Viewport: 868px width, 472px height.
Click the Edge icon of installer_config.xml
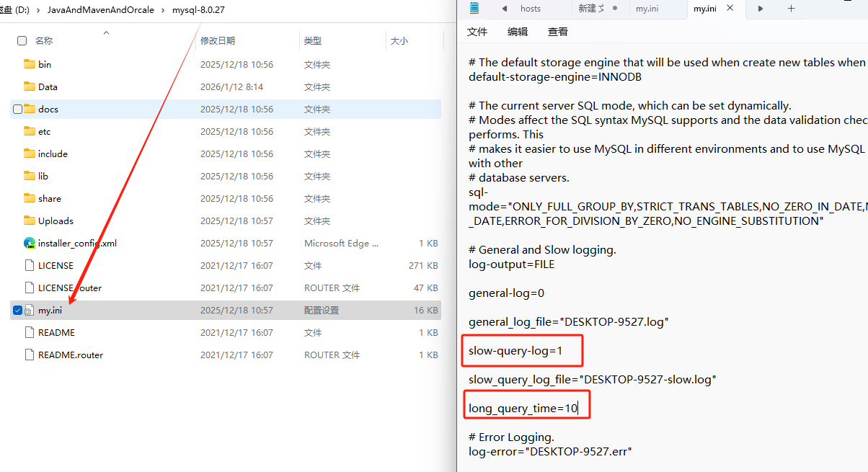pyautogui.click(x=30, y=243)
